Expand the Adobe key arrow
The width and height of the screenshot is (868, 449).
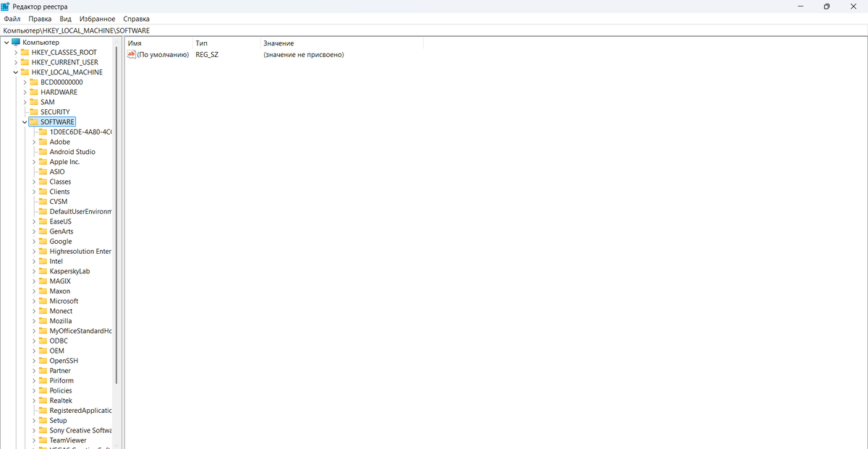[x=34, y=142]
